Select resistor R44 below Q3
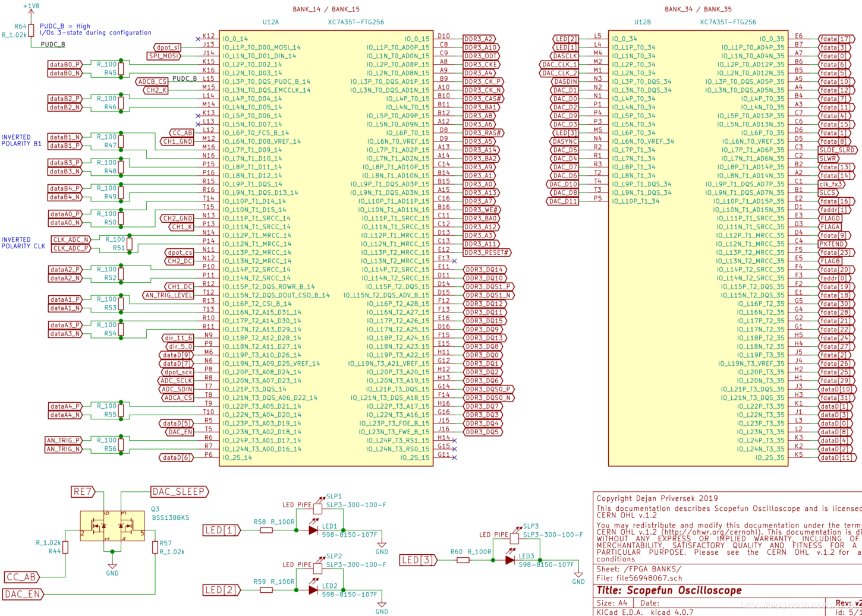The height and width of the screenshot is (616, 862). (x=65, y=547)
